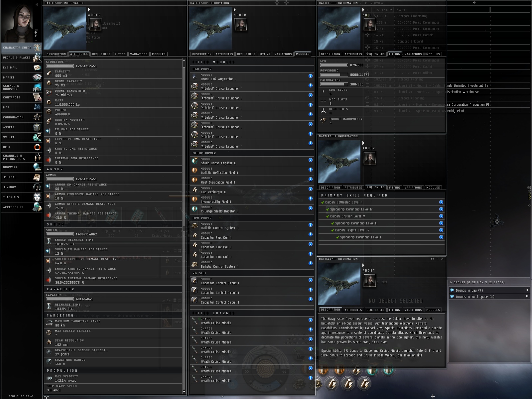Open the Journal from the sidebar
532x399 pixels.
click(21, 177)
